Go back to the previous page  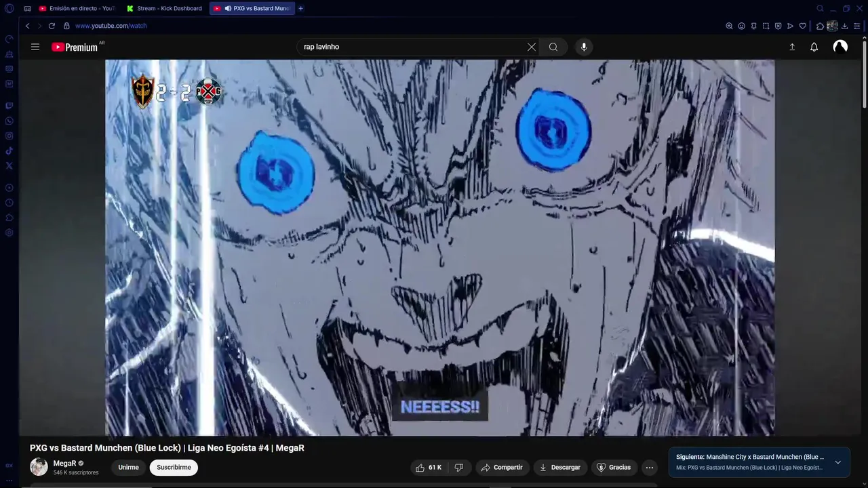[x=27, y=26]
